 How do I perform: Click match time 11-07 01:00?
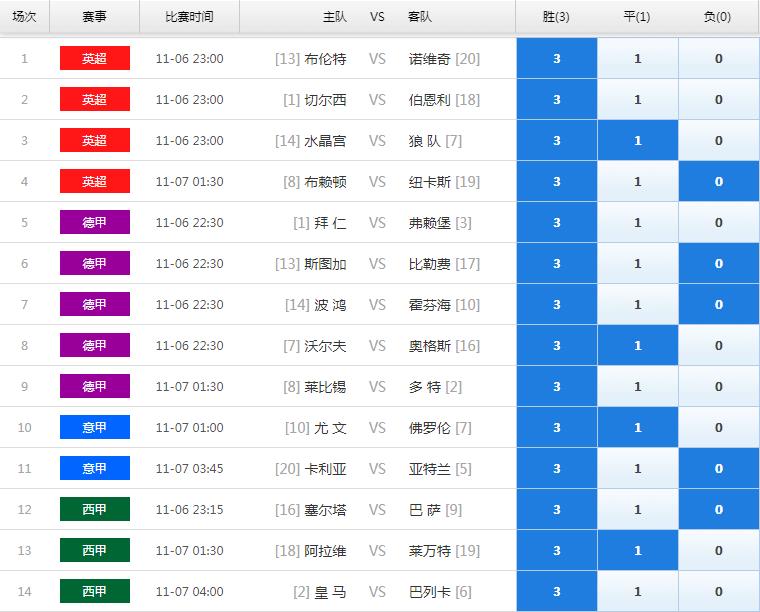pos(190,427)
